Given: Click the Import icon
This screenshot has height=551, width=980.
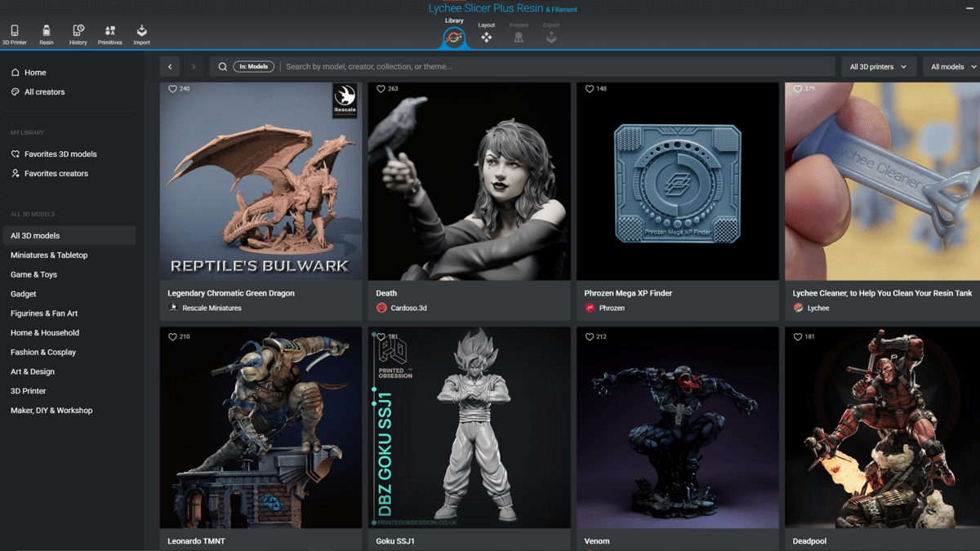Looking at the screenshot, I should 142,34.
